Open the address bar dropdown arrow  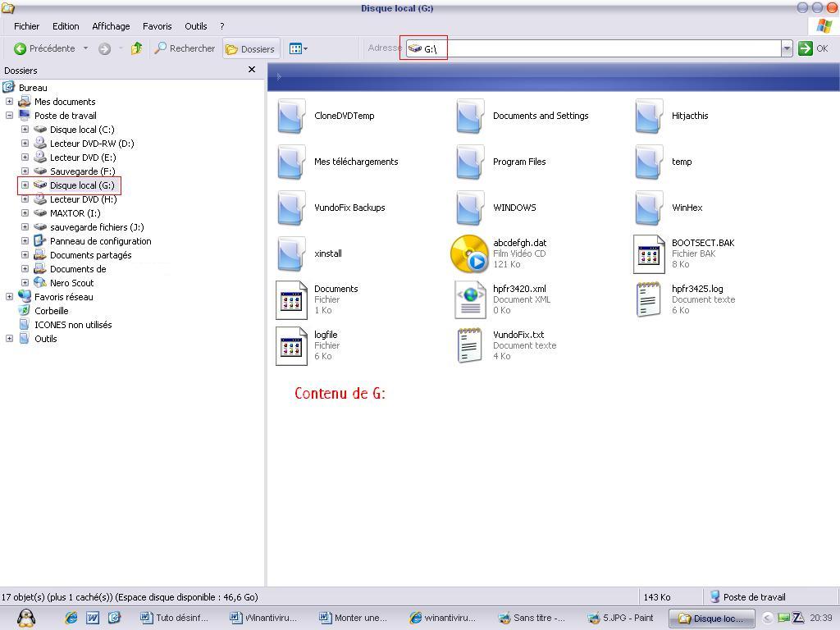pos(787,48)
